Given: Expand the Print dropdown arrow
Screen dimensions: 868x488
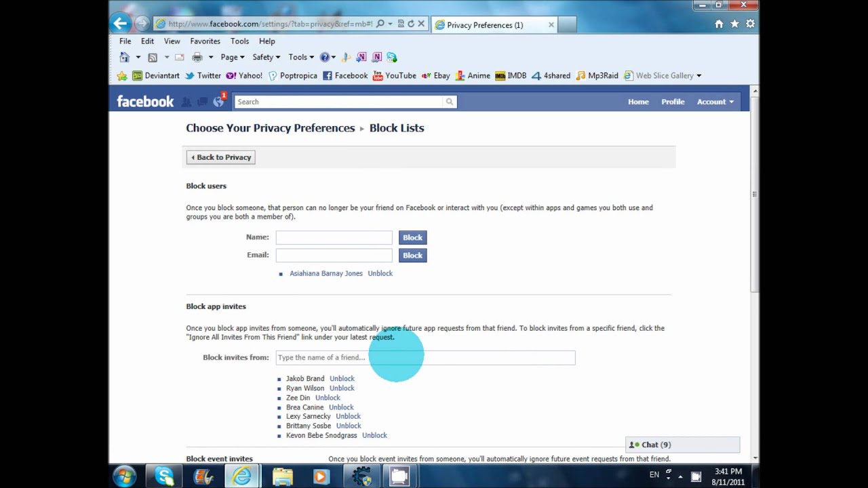Looking at the screenshot, I should 211,57.
